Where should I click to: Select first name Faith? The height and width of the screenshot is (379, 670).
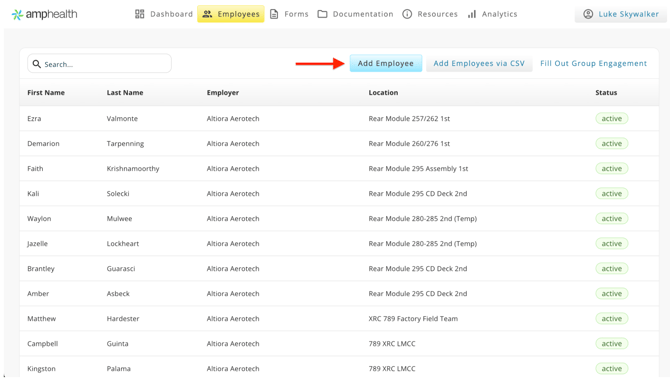[35, 168]
